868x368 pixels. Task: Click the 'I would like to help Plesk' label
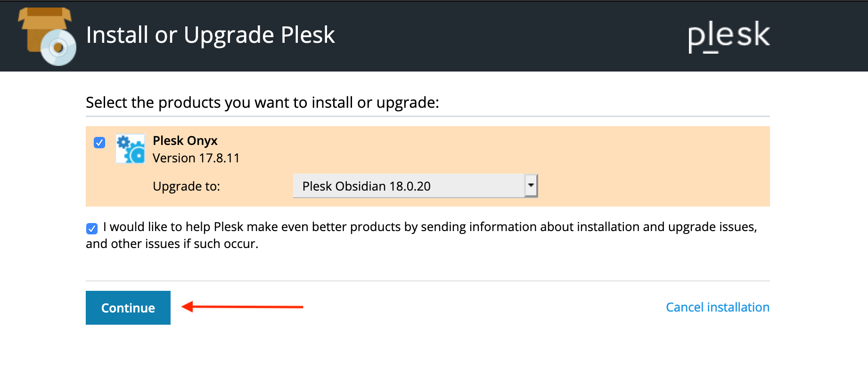pyautogui.click(x=430, y=227)
